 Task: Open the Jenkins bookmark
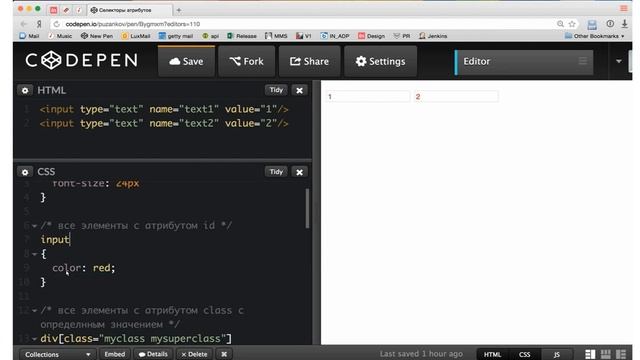[433, 36]
